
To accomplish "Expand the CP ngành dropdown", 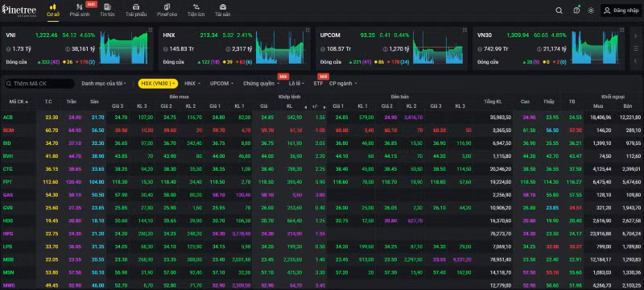I will click(x=343, y=84).
